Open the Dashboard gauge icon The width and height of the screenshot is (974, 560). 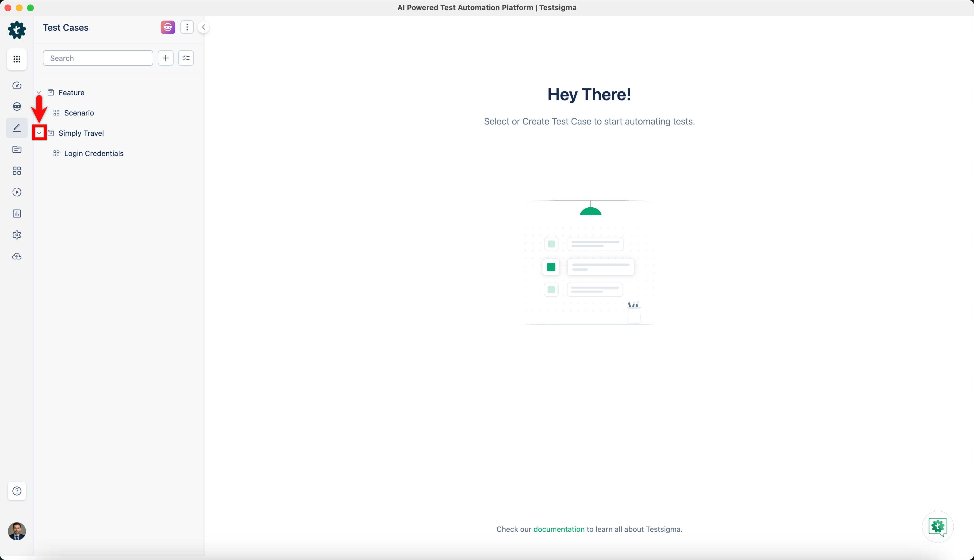pos(17,85)
